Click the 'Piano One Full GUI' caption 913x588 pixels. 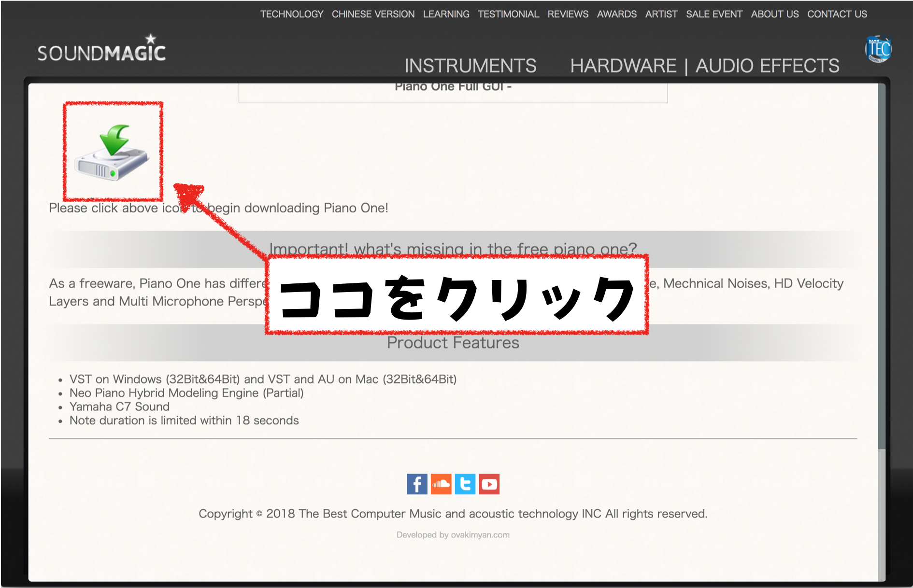[x=453, y=87]
